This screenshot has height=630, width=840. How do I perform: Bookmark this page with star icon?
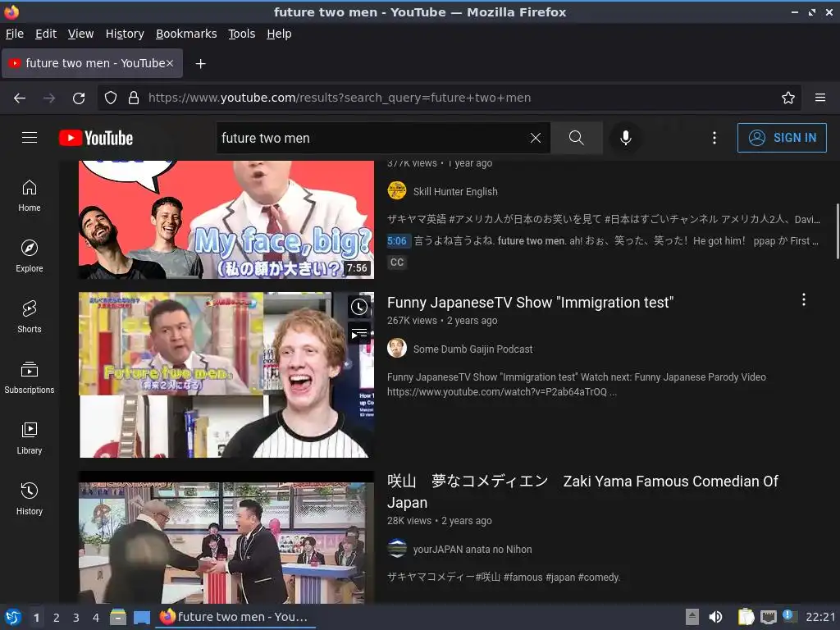point(788,98)
